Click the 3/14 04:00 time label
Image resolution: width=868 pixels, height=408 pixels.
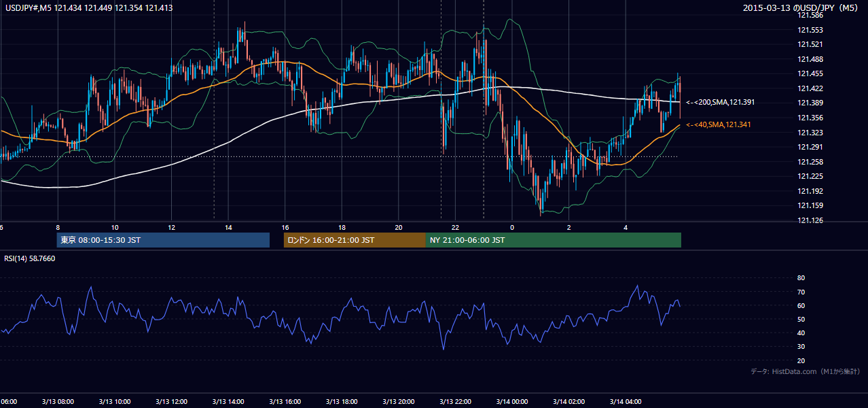(x=626, y=402)
